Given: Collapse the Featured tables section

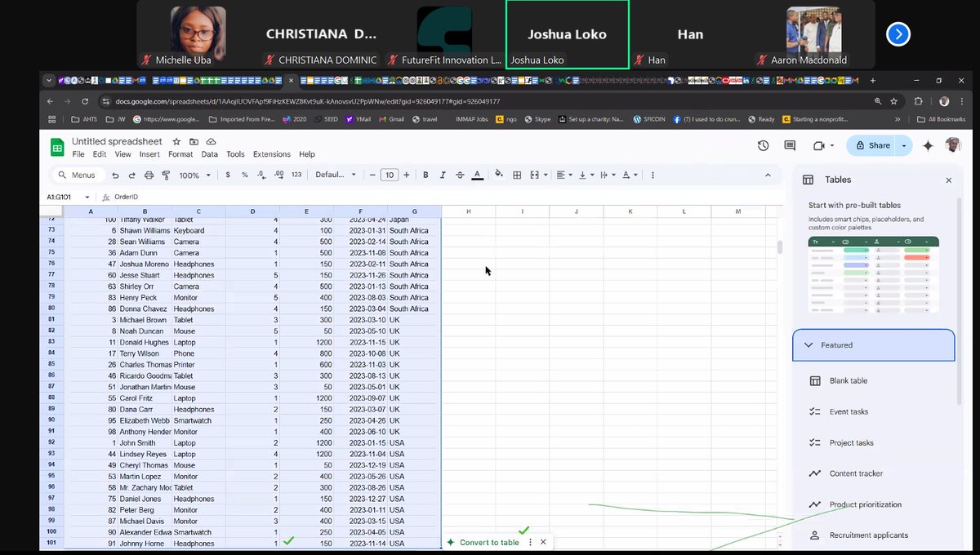Looking at the screenshot, I should pos(873,345).
